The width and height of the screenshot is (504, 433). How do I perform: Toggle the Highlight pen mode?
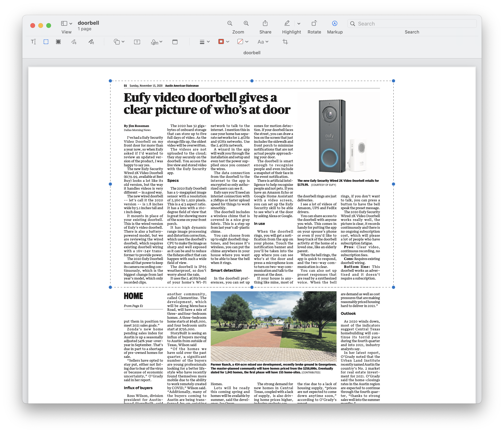(287, 23)
